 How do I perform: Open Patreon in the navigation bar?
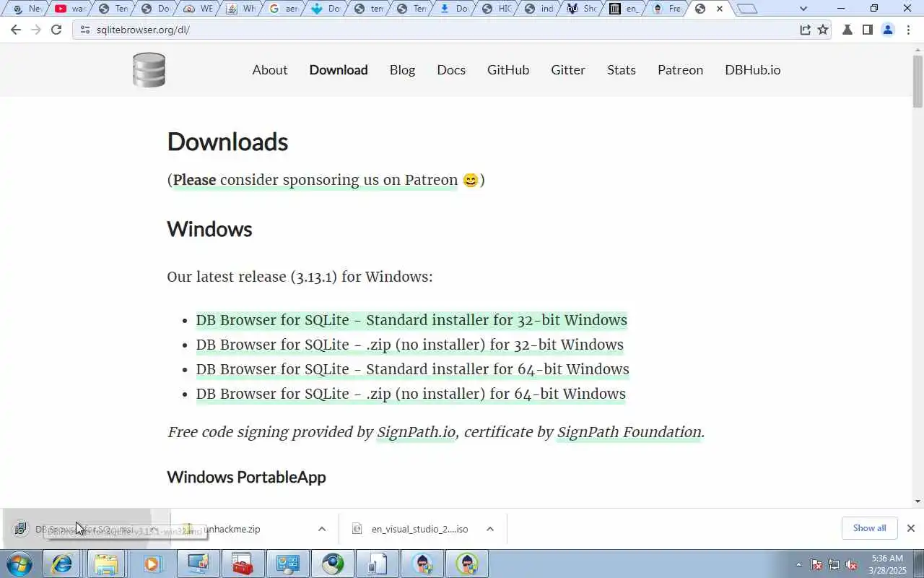coord(680,70)
